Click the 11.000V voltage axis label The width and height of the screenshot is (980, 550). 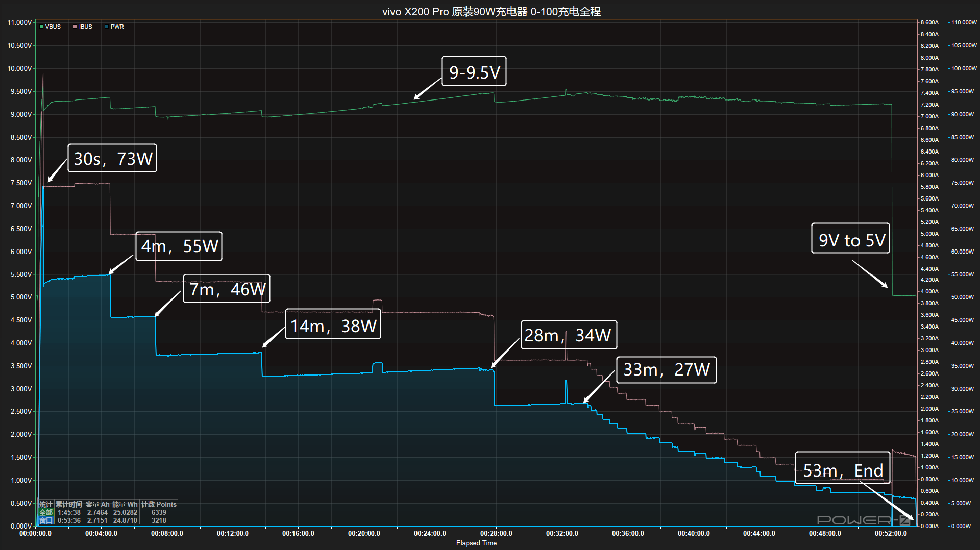(19, 22)
